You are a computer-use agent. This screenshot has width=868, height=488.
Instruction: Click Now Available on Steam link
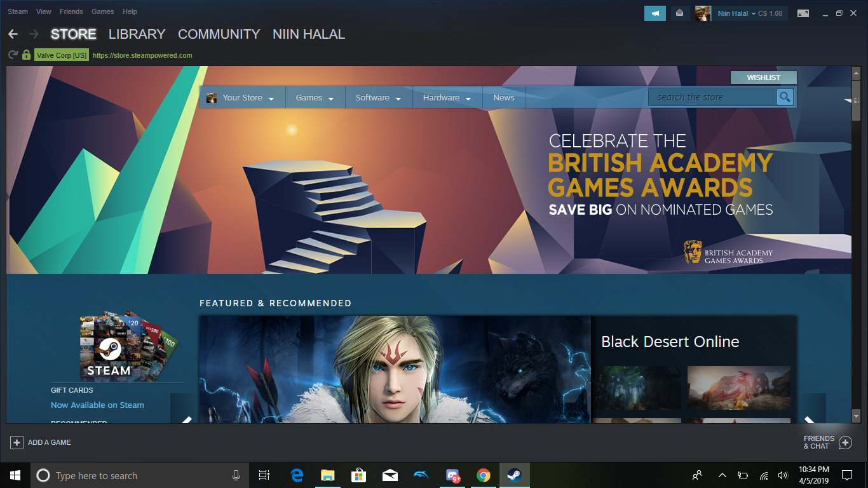click(97, 405)
